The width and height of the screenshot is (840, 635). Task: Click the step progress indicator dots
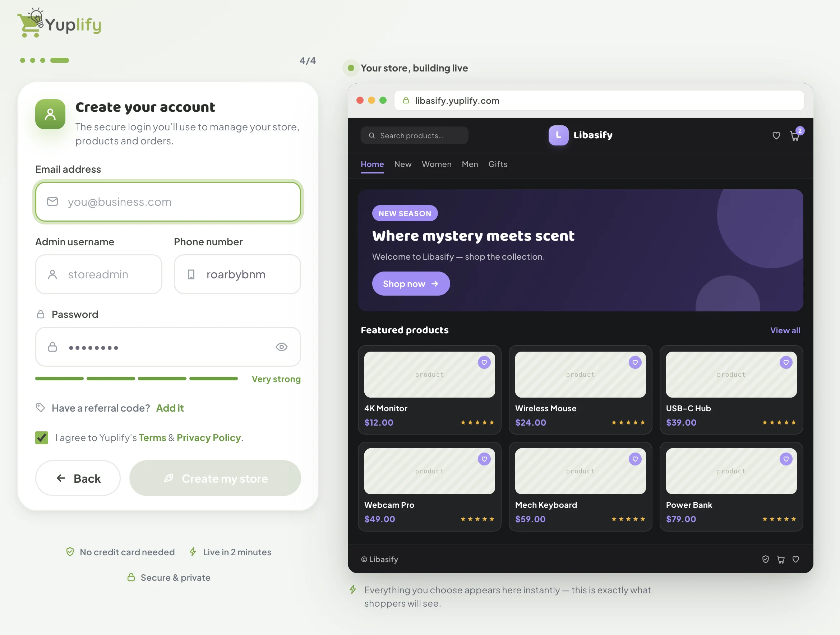click(45, 60)
